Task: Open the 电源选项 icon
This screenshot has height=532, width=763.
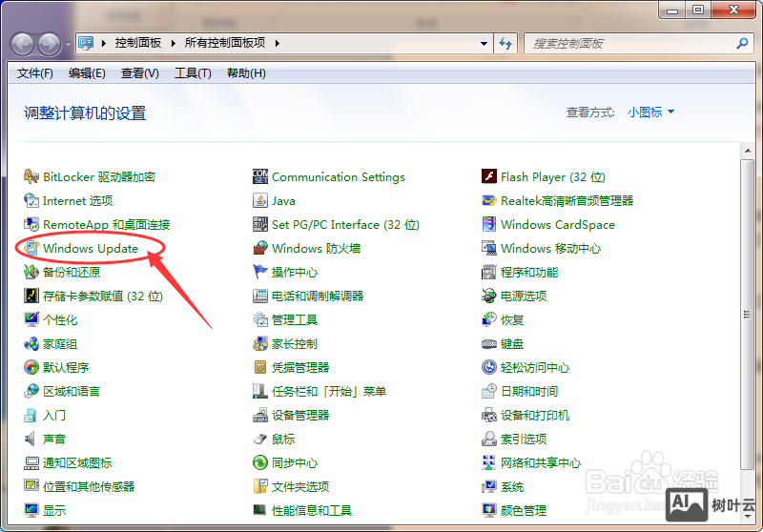Action: click(x=489, y=296)
